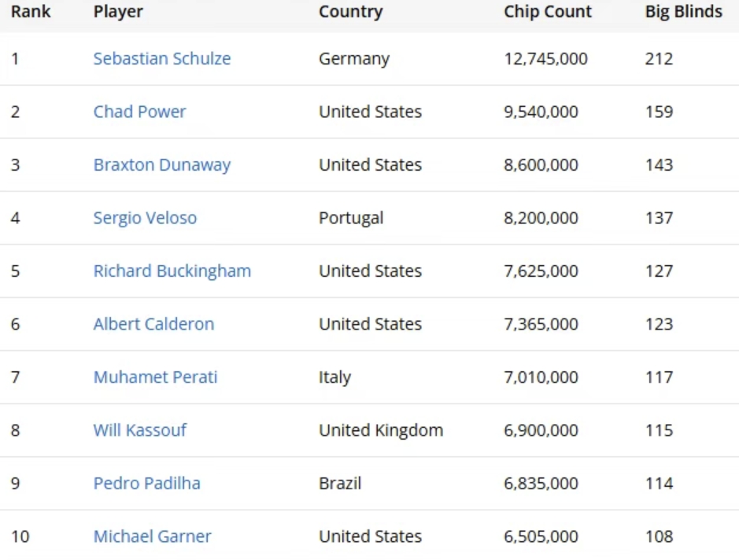
Task: Open Chad Power's player link
Action: [139, 112]
